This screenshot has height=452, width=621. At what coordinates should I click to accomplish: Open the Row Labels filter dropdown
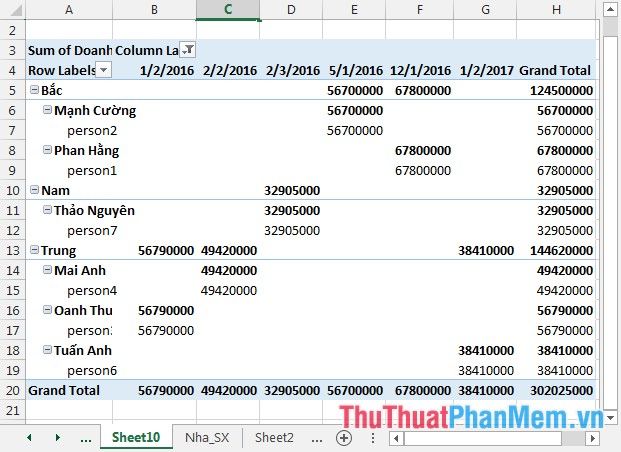point(104,70)
